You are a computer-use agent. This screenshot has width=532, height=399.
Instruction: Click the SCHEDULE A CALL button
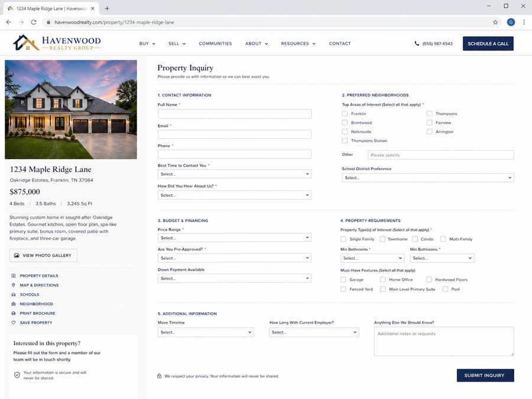point(488,43)
